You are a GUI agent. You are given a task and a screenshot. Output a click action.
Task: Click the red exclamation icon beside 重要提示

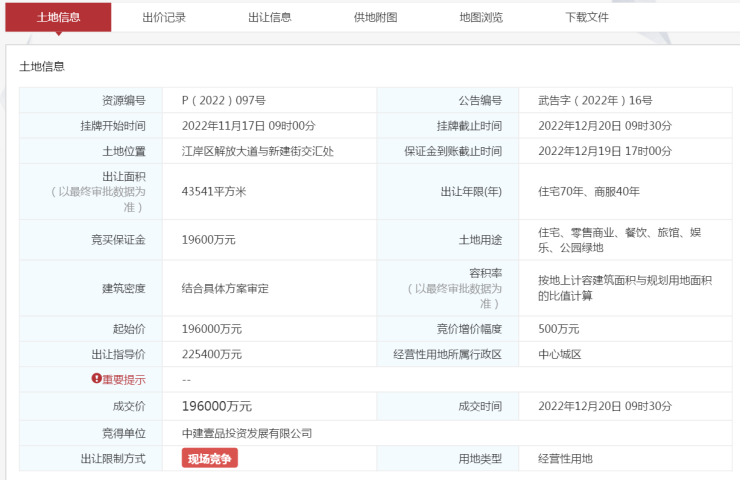[97, 380]
